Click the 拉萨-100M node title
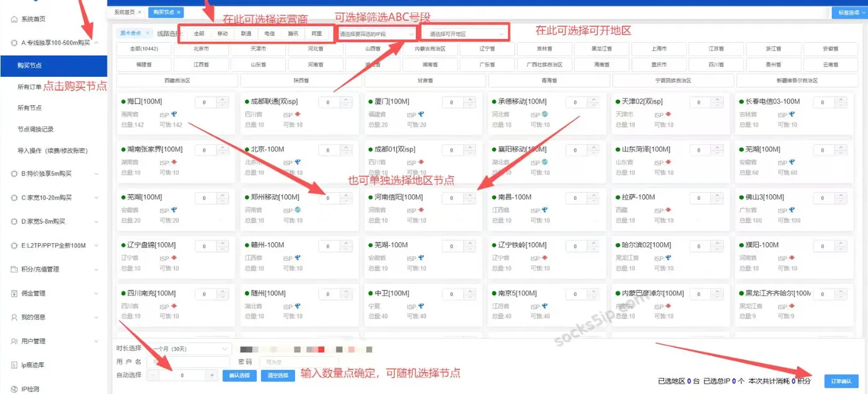 click(638, 197)
